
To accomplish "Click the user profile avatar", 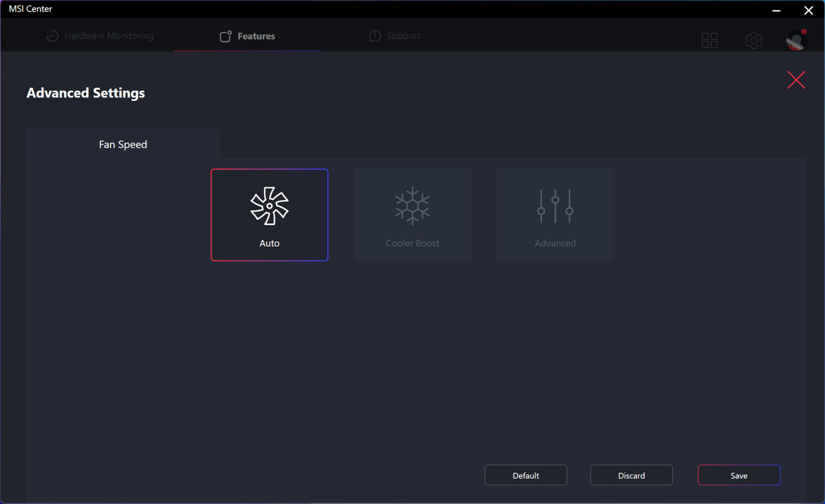I will 795,40.
